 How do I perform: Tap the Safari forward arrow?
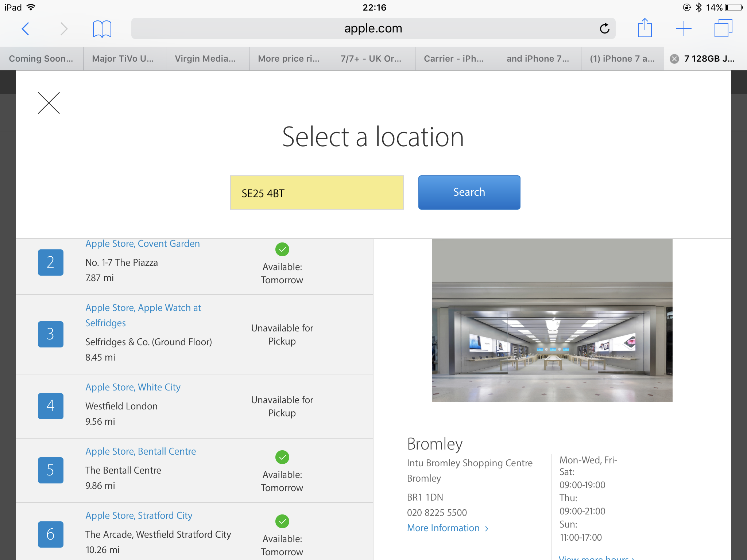[63, 28]
